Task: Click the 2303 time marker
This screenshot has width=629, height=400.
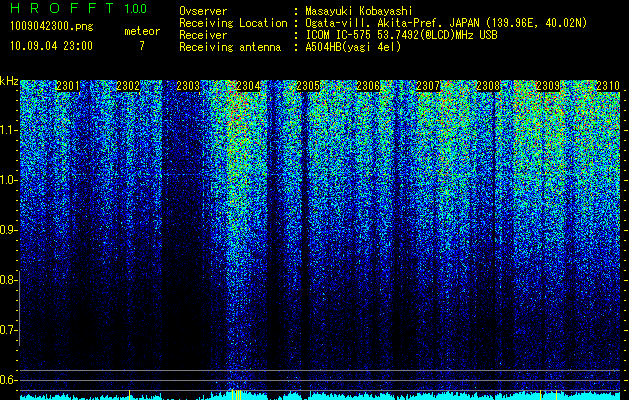Action: click(x=188, y=86)
